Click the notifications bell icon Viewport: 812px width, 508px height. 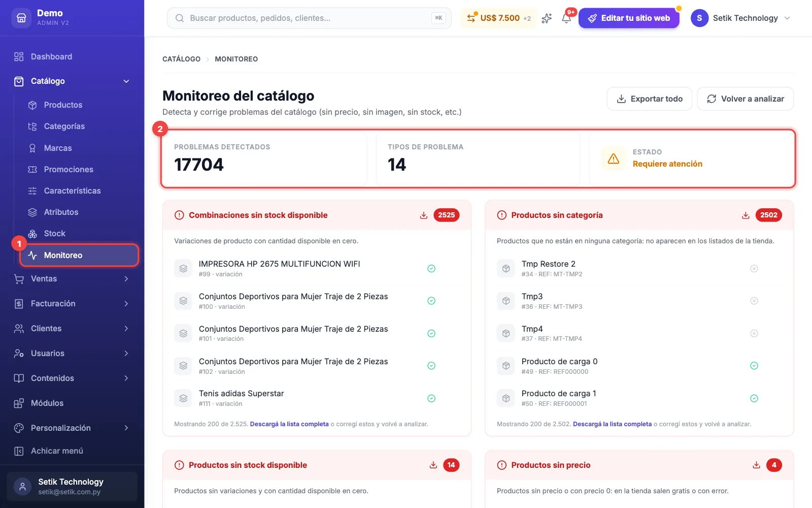coord(566,18)
